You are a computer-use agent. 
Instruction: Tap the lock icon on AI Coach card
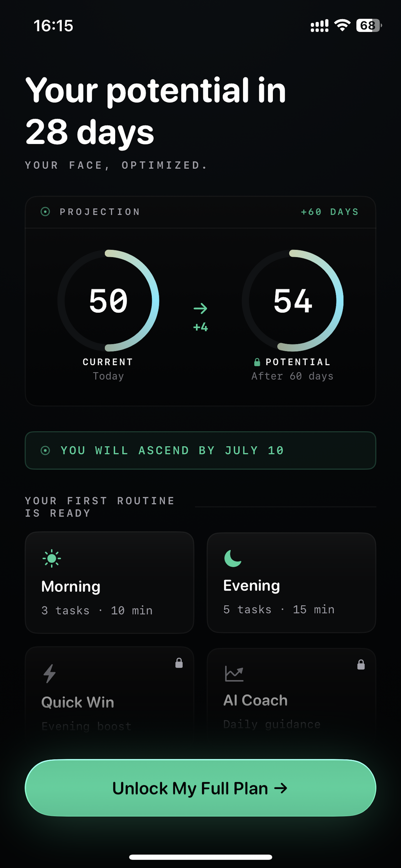361,665
